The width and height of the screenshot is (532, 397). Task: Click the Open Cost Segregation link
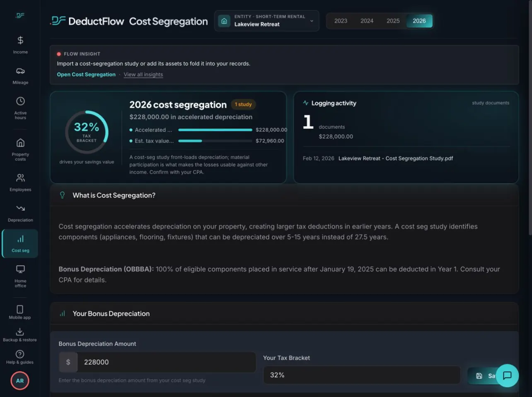86,75
